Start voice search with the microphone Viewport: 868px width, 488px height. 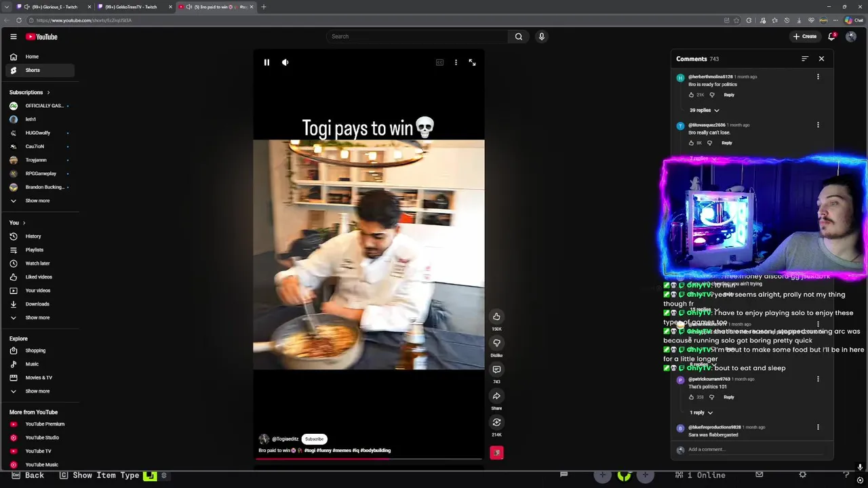[541, 37]
